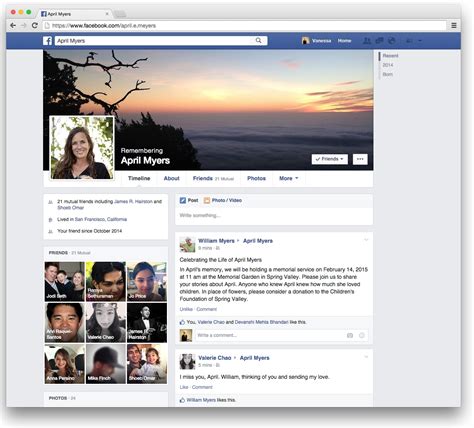474x428 pixels.
Task: Open the notifications globe icon
Action: (392, 41)
